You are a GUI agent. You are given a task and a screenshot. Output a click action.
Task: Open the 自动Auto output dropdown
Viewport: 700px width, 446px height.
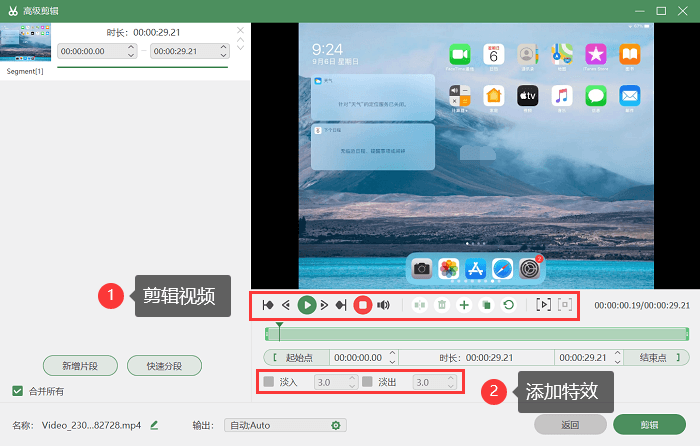coord(285,425)
